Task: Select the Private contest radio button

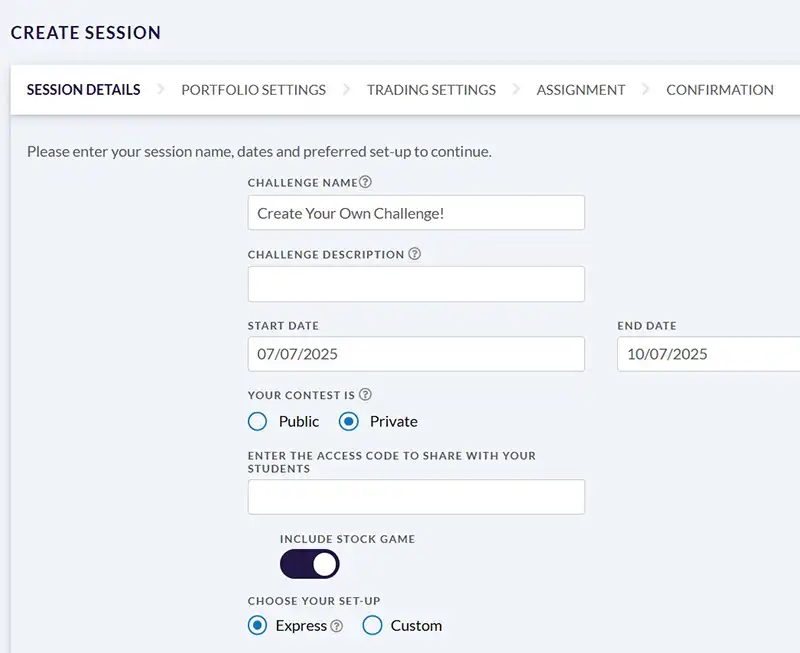Action: (349, 421)
